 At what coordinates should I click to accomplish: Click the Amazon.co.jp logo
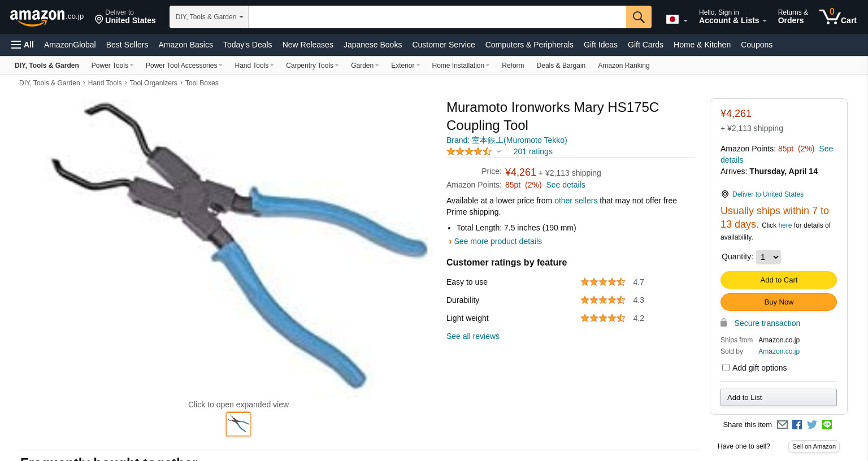(x=46, y=17)
